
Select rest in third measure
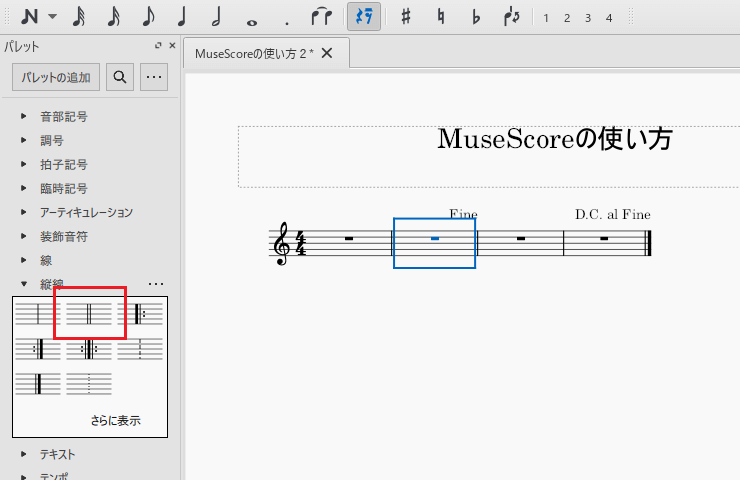(521, 238)
